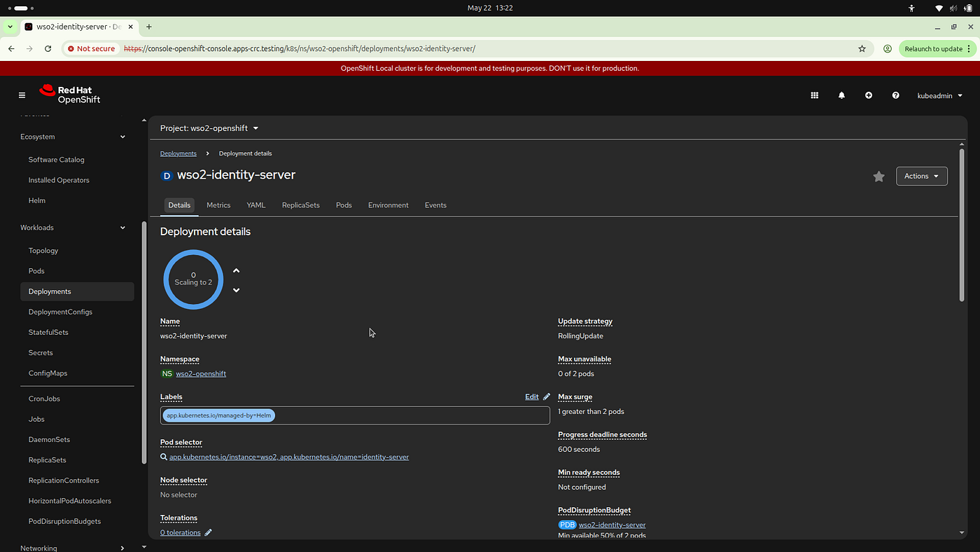
Task: Open Installed Operators in sidebar
Action: [x=59, y=180]
